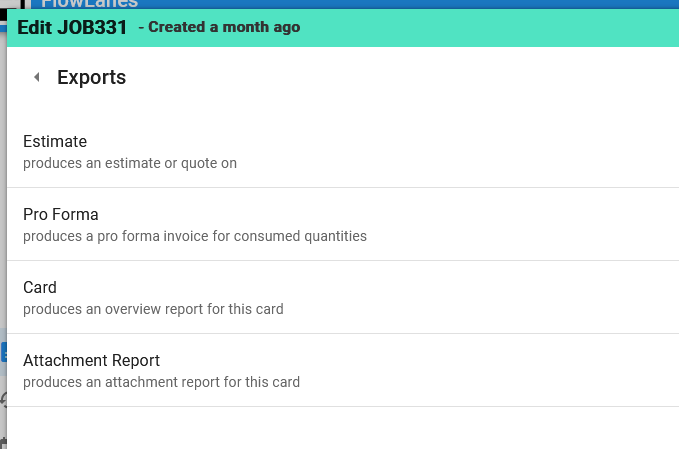Select the Pro Forma export option
This screenshot has width=679, height=449.
343,224
